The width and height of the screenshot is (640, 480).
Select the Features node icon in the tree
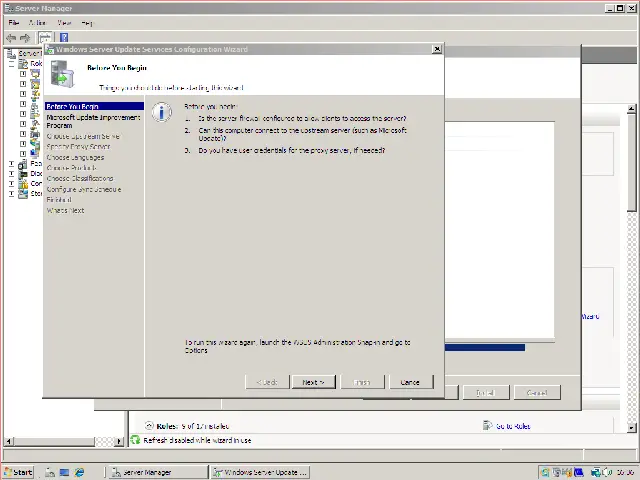click(x=23, y=164)
